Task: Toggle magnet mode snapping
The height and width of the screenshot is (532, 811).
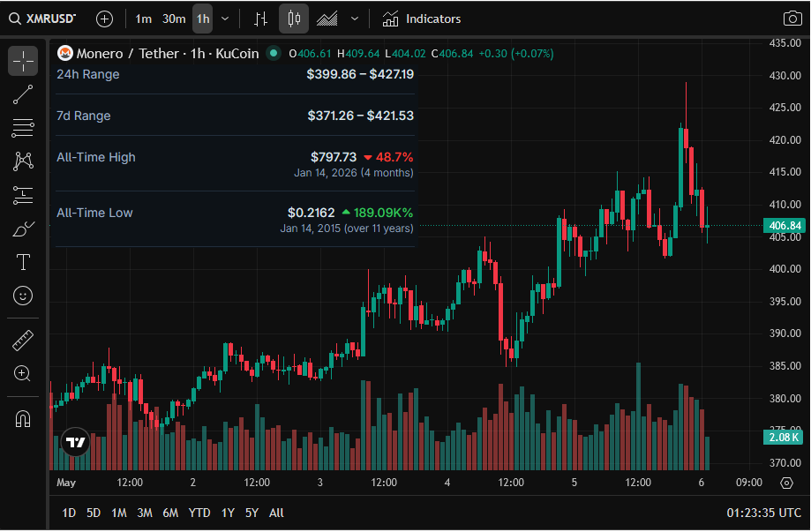Action: click(23, 419)
